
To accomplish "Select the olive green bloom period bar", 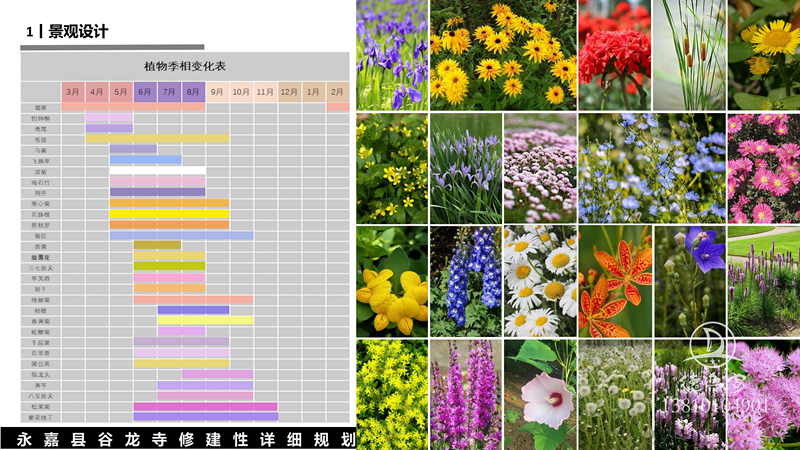I will [x=169, y=267].
